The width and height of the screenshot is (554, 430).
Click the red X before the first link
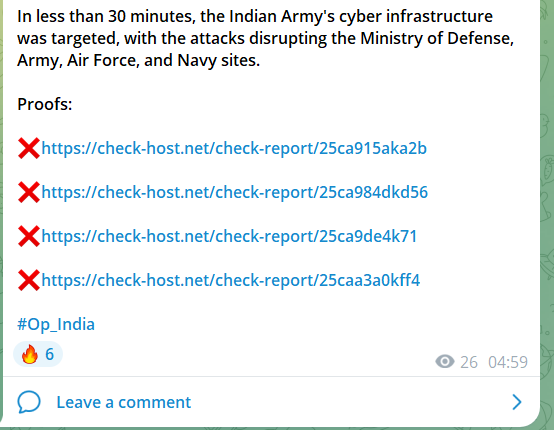29,148
